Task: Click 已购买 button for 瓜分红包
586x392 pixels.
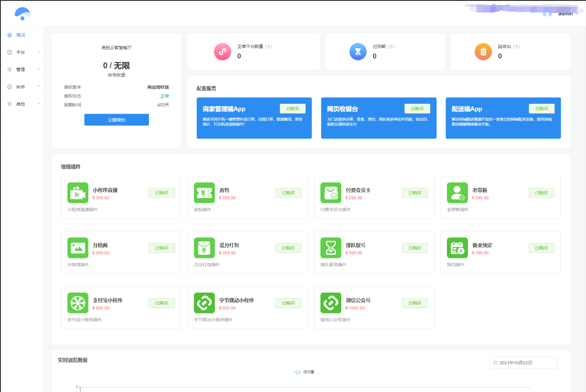Action: coord(289,248)
